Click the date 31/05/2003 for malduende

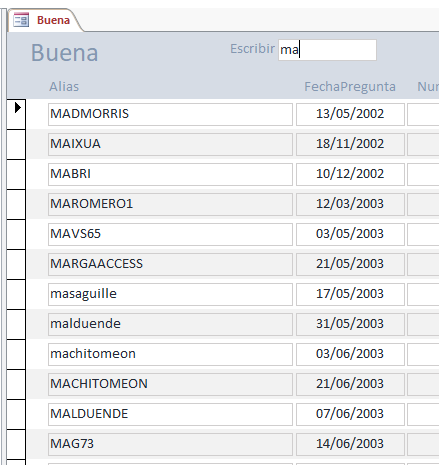(x=350, y=324)
